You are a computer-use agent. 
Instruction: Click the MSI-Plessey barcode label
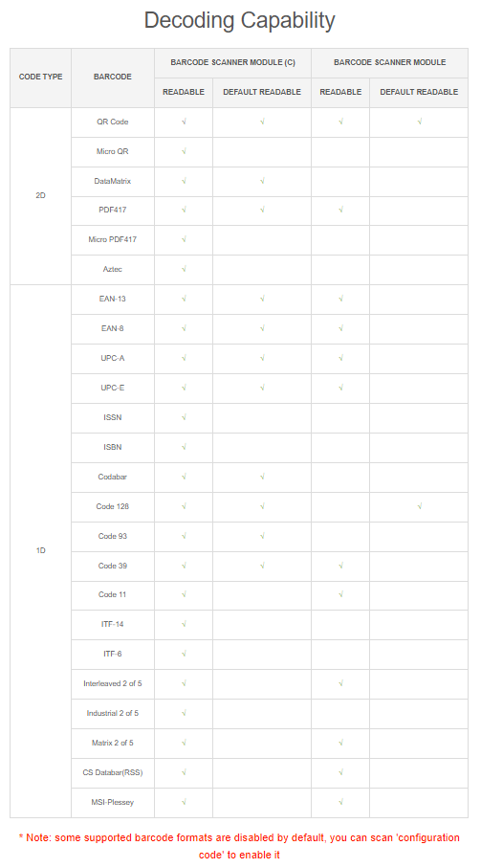tap(113, 802)
